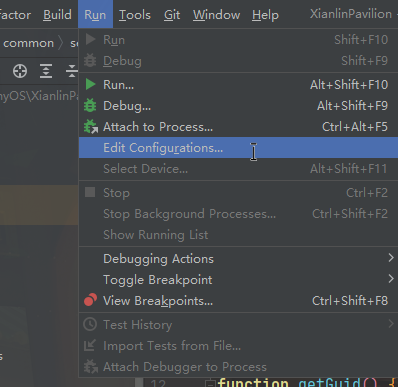Click the Collapse All toolbar icon
This screenshot has height=387, width=398.
coord(72,71)
